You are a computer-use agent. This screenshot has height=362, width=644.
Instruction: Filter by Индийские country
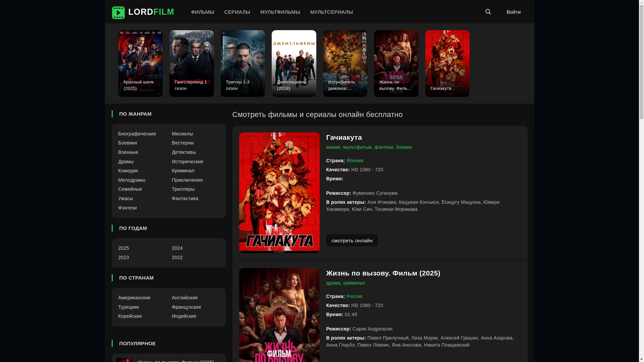tap(184, 316)
